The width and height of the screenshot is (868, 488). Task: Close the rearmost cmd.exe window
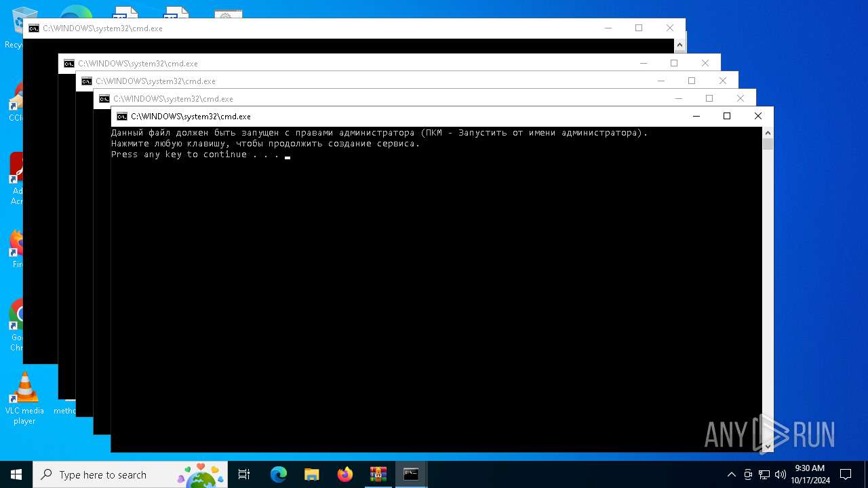(670, 28)
